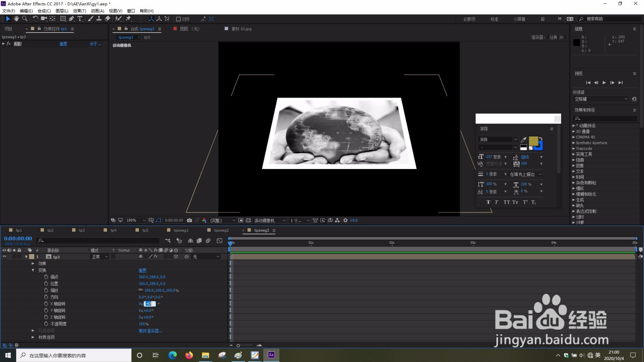The height and width of the screenshot is (362, 644).
Task: Click the Faux Italic T button
Action: pos(496,202)
